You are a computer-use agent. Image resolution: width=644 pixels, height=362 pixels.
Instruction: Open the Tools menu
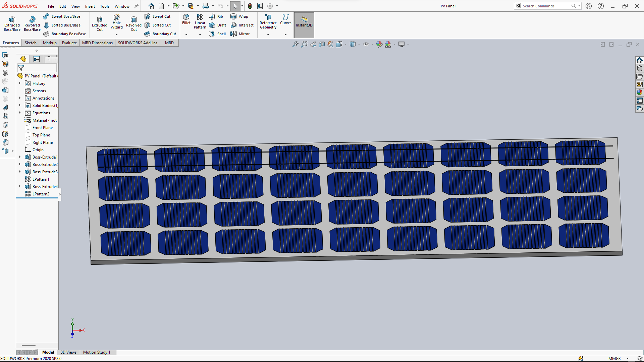click(105, 6)
